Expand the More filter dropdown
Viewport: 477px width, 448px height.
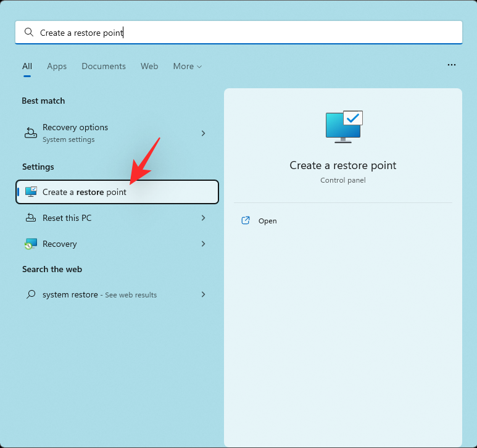[x=187, y=66]
